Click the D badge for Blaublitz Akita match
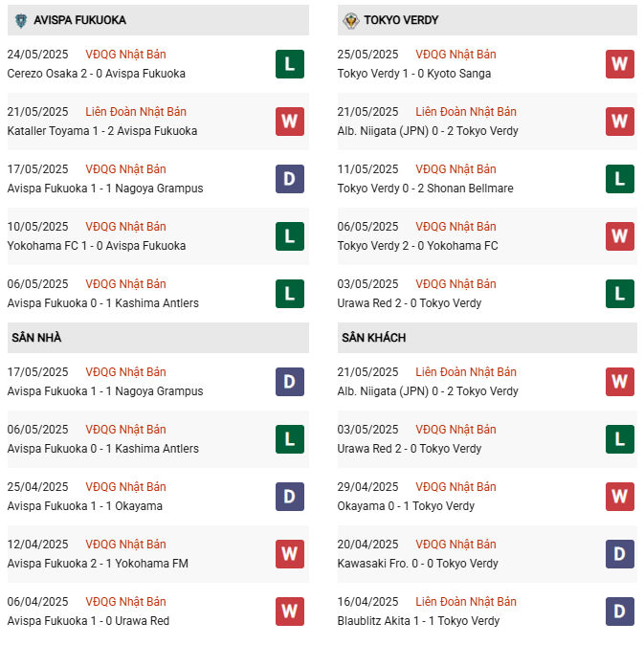Image resolution: width=644 pixels, height=645 pixels. point(619,612)
